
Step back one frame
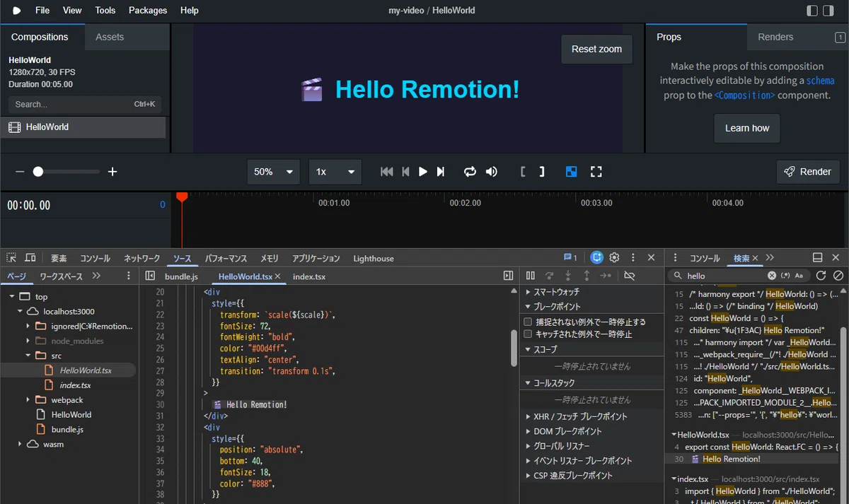(405, 172)
